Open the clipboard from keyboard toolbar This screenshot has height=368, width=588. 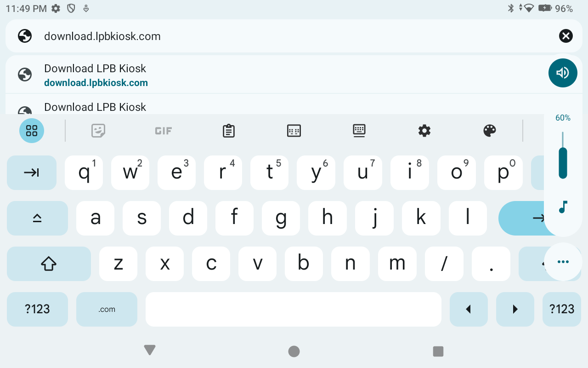228,131
